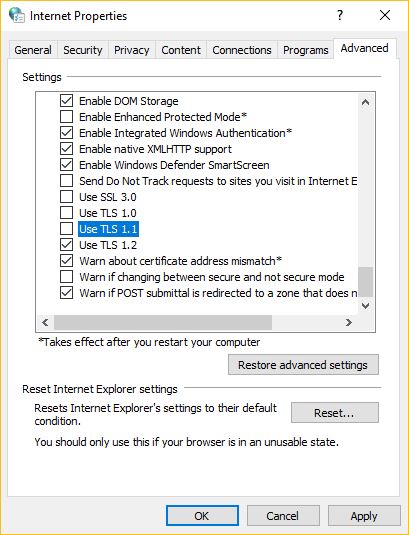Click Restore advanced settings button
Viewport: 409px width, 535px height.
303,365
